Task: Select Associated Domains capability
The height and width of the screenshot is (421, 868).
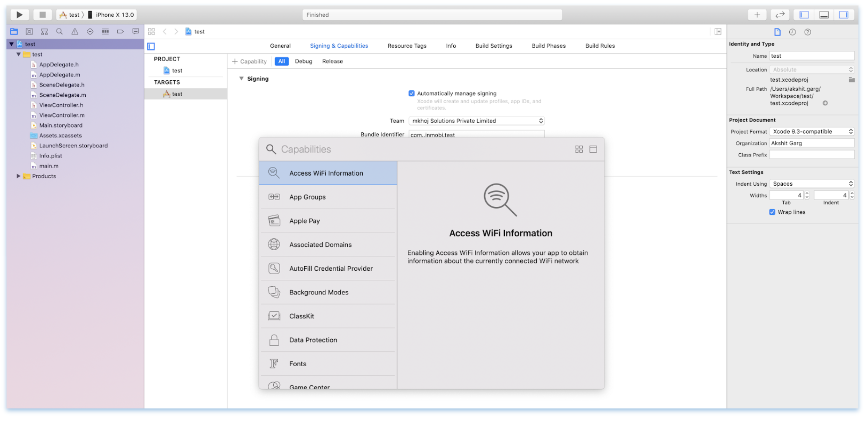Action: [x=328, y=244]
